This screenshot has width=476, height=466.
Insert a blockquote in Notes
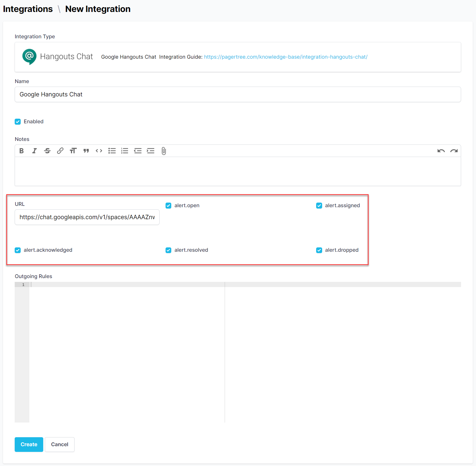(86, 151)
